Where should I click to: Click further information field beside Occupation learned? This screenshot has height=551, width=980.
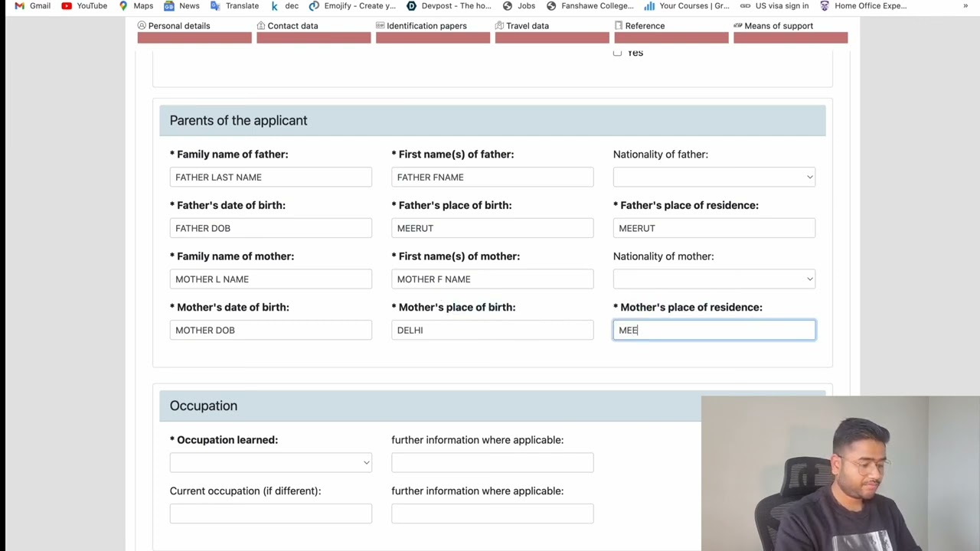(x=492, y=462)
